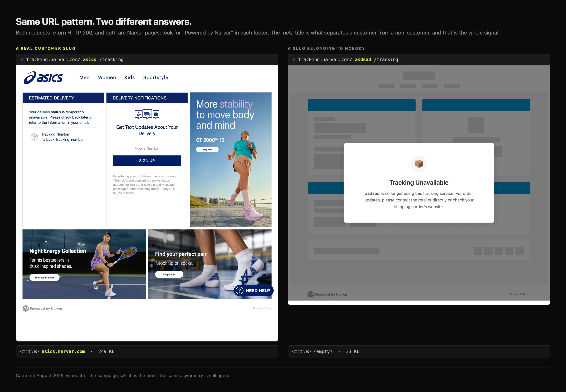Click the Shop Tennis Looks button
This screenshot has height=392, width=566.
[45, 278]
